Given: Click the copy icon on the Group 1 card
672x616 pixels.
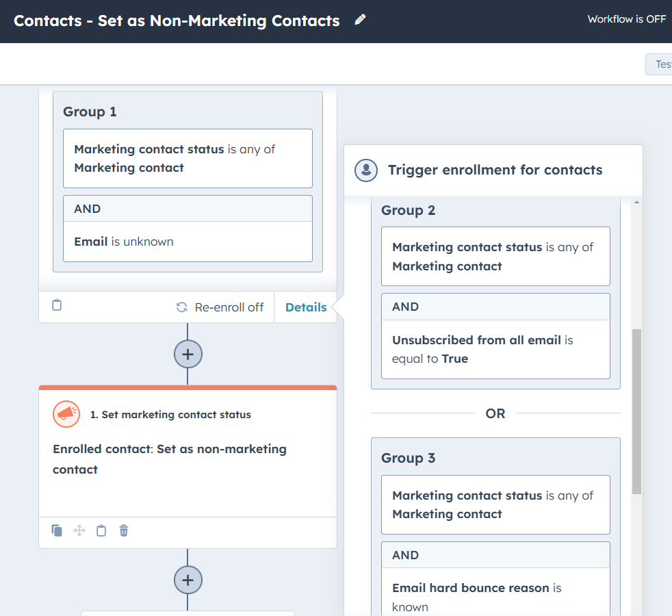Looking at the screenshot, I should pos(56,305).
